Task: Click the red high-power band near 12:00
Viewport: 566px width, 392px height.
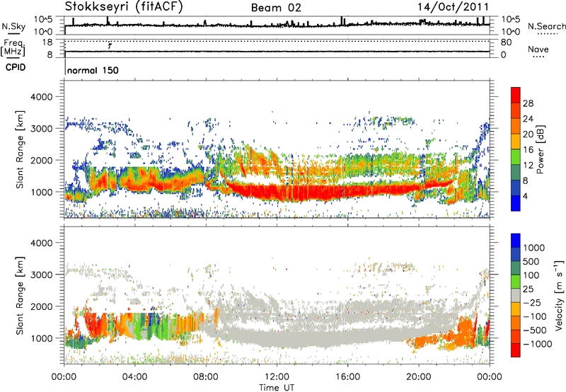Action: (278, 192)
